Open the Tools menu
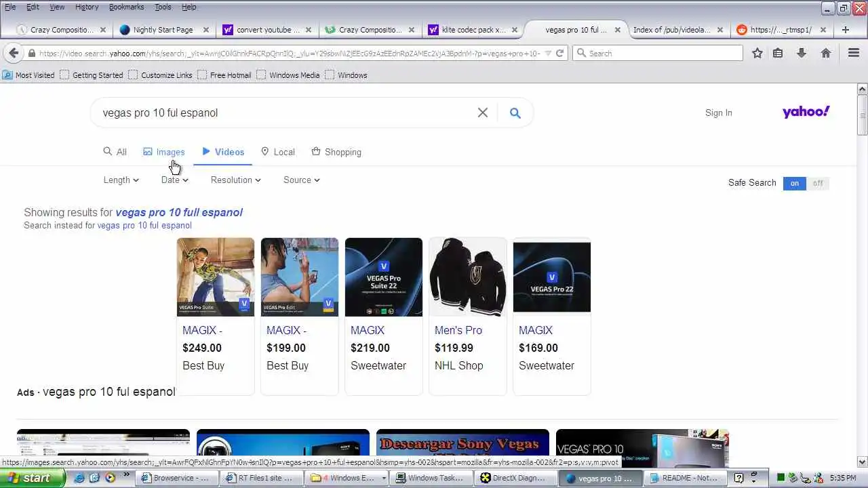The height and width of the screenshot is (488, 868). (163, 7)
